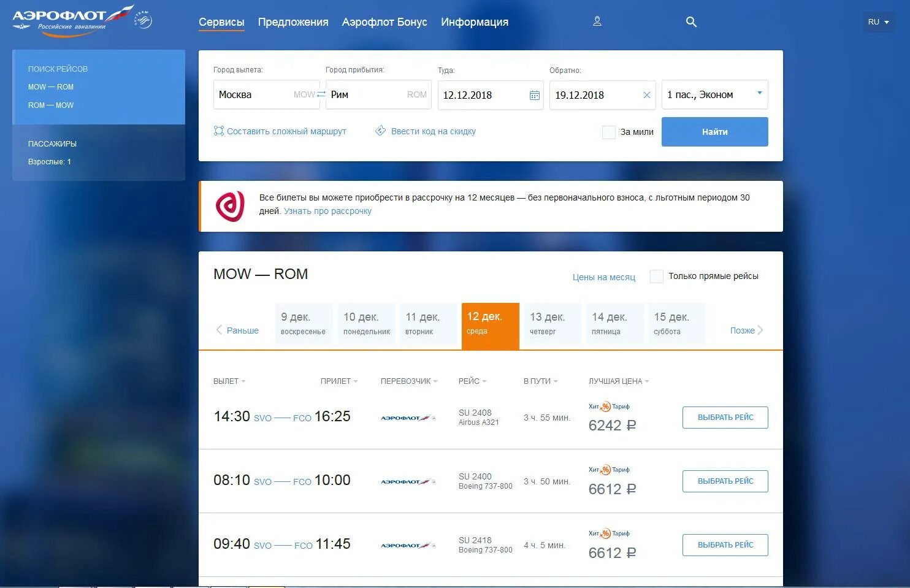Select 9 дек. воскресенье tab
Screen dimensions: 910x588
coord(304,324)
